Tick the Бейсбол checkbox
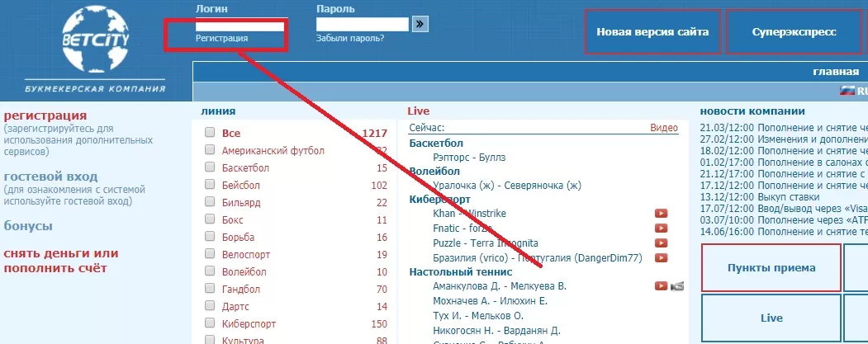Screen dimensions: 868x344 coord(210,185)
